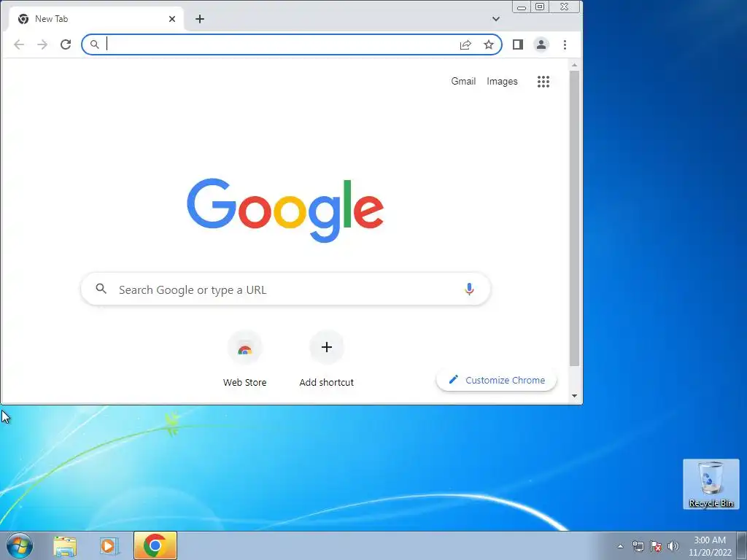
Task: Open the Windows Start menu
Action: [x=20, y=545]
